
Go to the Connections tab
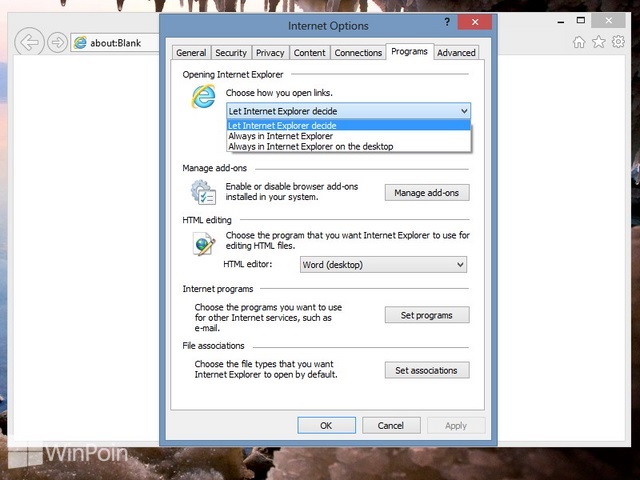tap(358, 53)
